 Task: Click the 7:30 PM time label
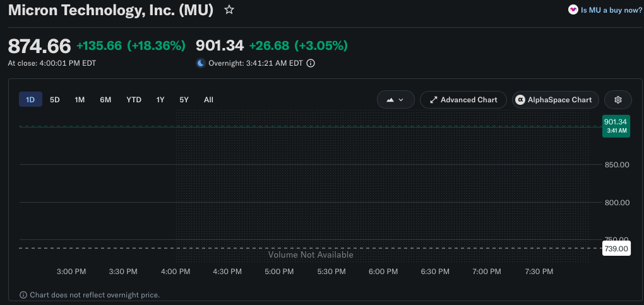click(x=538, y=272)
